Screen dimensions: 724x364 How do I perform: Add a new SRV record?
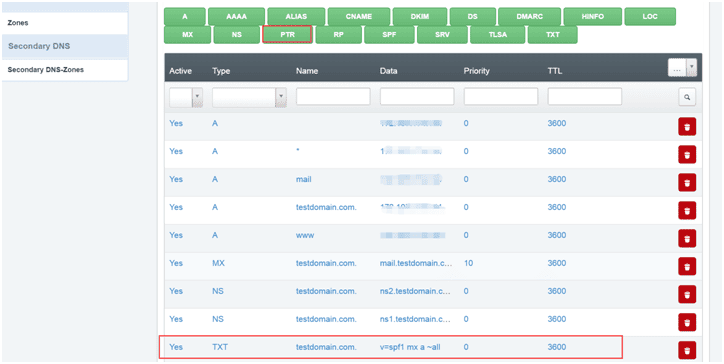coord(442,35)
